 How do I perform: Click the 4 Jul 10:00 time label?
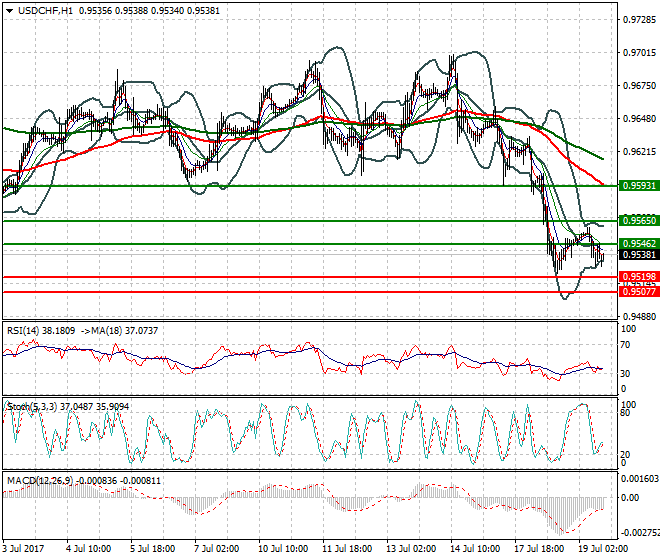[x=89, y=549]
